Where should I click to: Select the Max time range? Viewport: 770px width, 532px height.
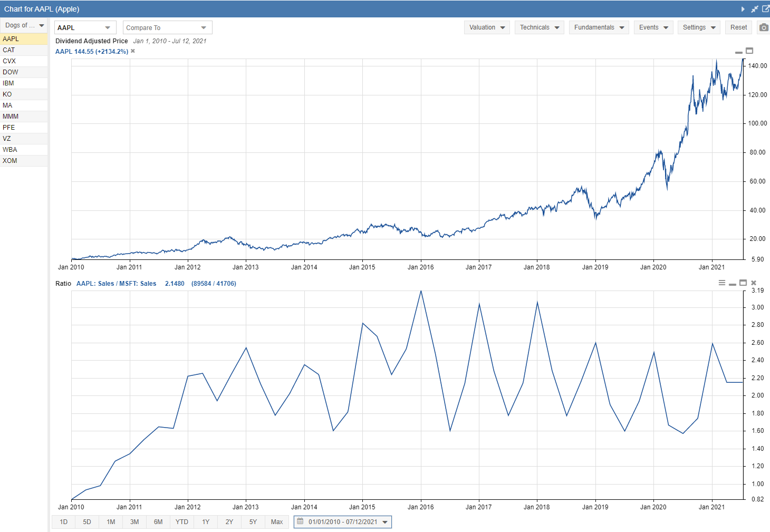point(277,522)
